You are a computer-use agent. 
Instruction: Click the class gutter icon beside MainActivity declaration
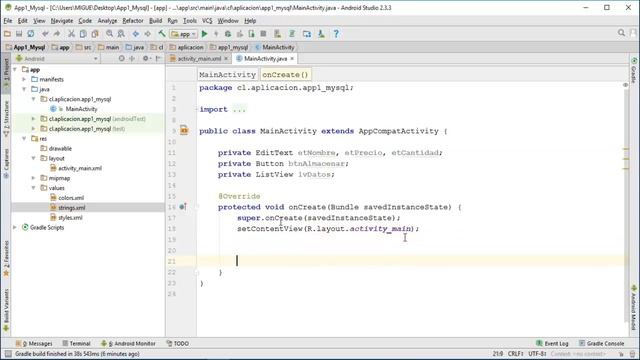(x=184, y=131)
